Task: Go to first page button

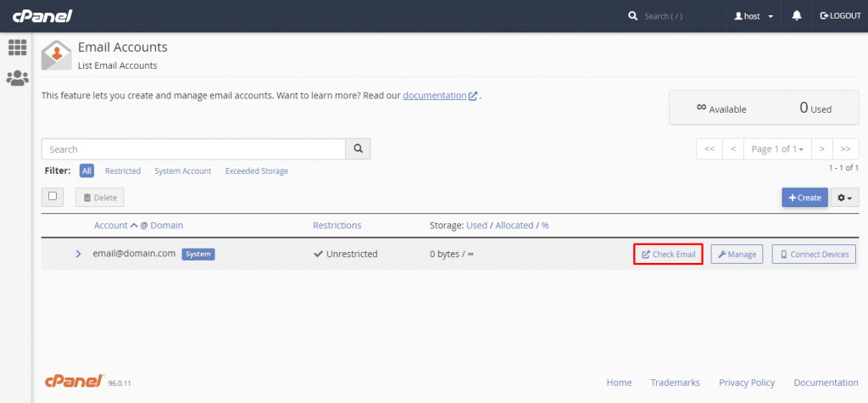Action: tap(709, 149)
